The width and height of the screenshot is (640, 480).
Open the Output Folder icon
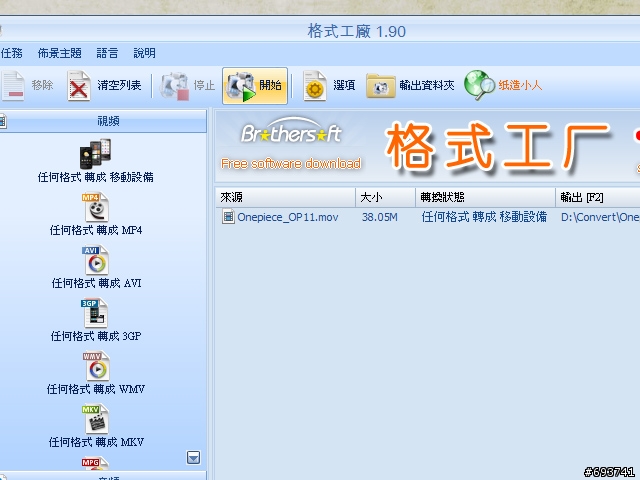coord(380,86)
